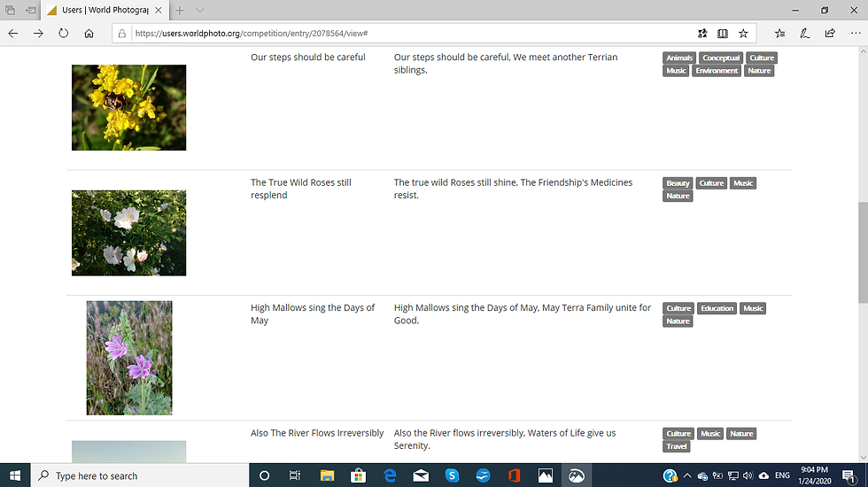Add this page to favorites with the star
This screenshot has width=868, height=487.
click(743, 34)
